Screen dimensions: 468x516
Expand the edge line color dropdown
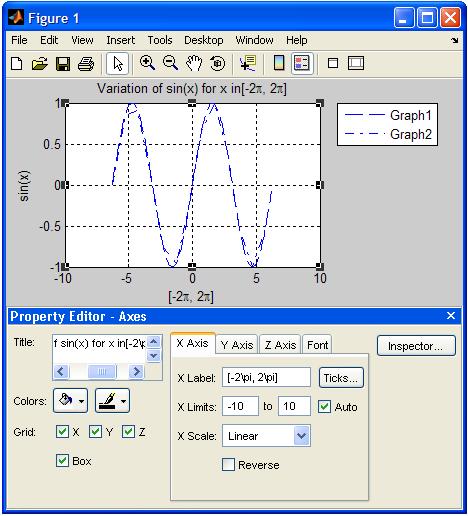[112, 400]
